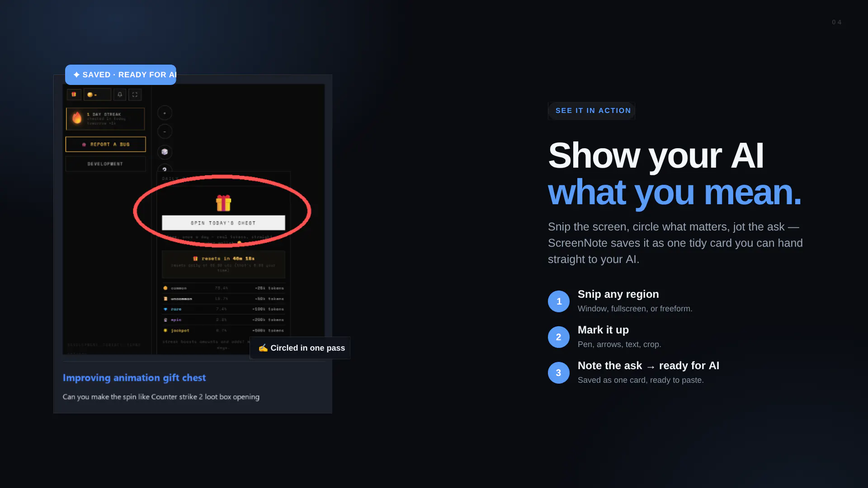868x488 pixels.
Task: Click the common rarity coin icon
Action: coord(165,288)
